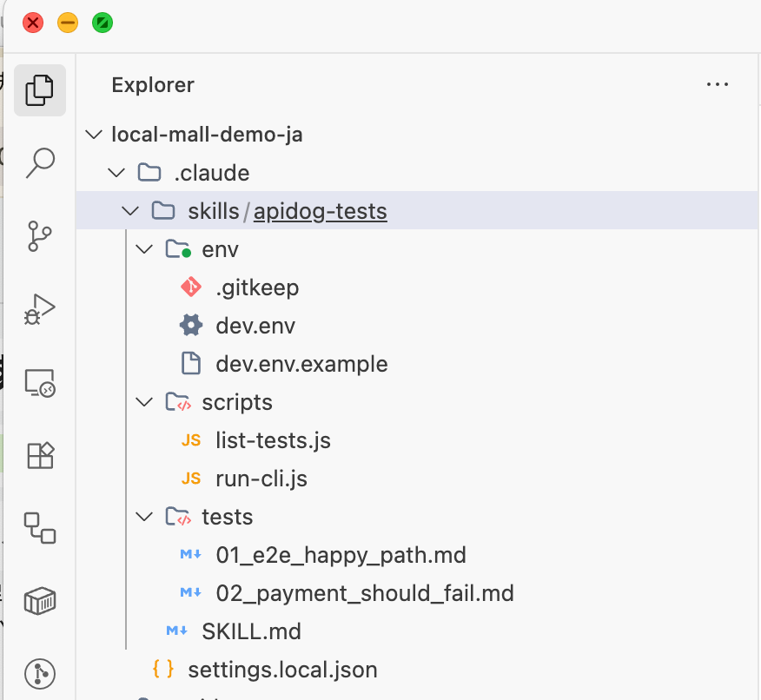Viewport: 761px width, 700px height.
Task: Click the markdown icon beside 02_payment_should_fail.md
Action: point(191,593)
